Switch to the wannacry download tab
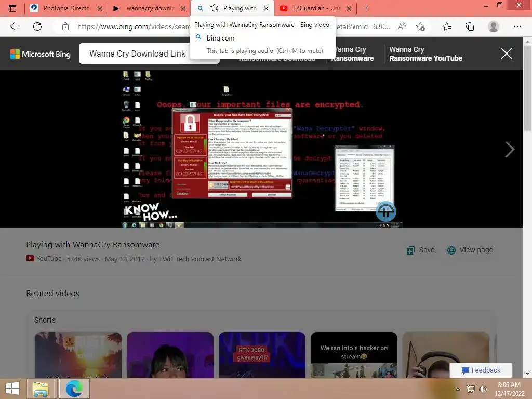532x399 pixels. pyautogui.click(x=150, y=8)
